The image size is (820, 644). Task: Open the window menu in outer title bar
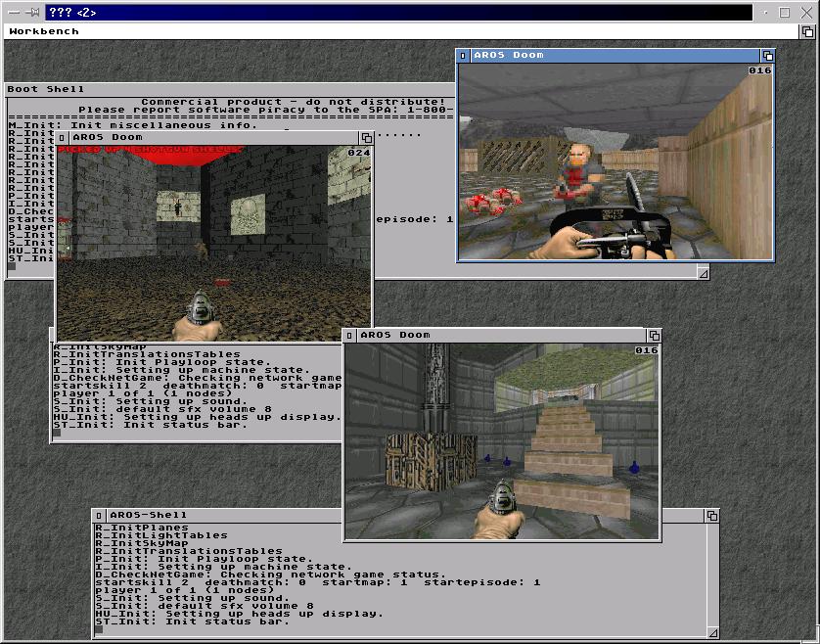coord(13,13)
